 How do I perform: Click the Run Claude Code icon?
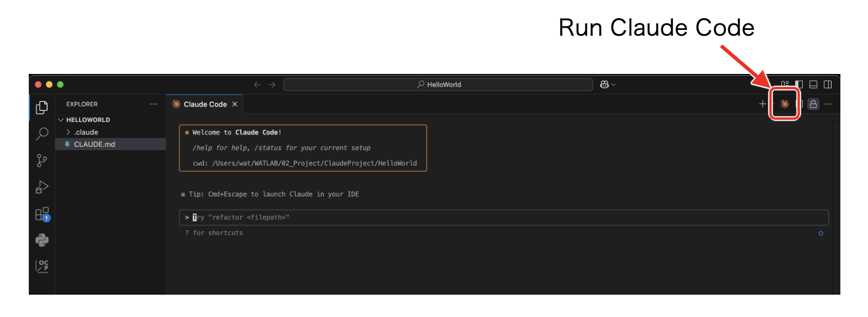(x=784, y=104)
